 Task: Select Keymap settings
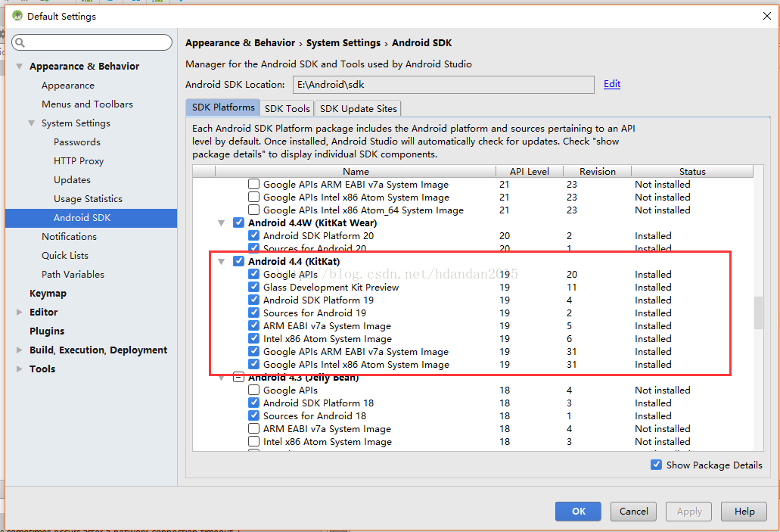pyautogui.click(x=48, y=293)
